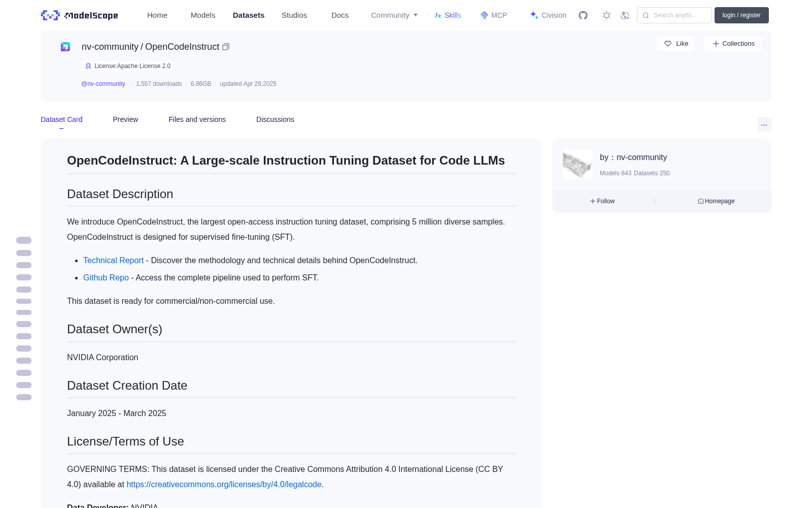Open the nv-community Homepage
Image resolution: width=812 pixels, height=508 pixels.
tap(716, 201)
